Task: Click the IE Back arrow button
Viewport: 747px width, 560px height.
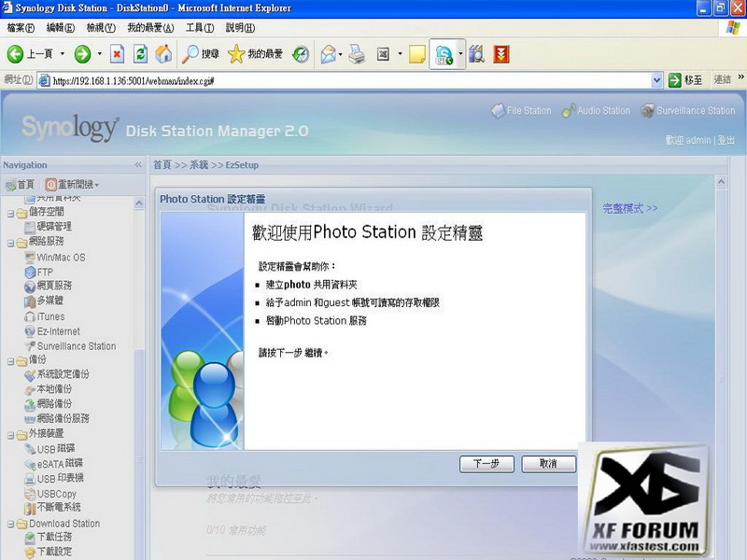Action: pyautogui.click(x=15, y=54)
